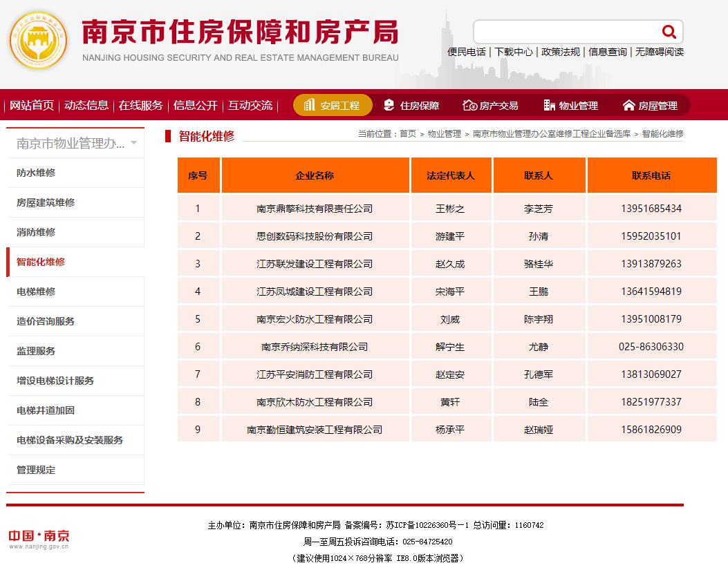The width and height of the screenshot is (728, 572).
Task: Open the 下载中心 link
Action: click(514, 52)
